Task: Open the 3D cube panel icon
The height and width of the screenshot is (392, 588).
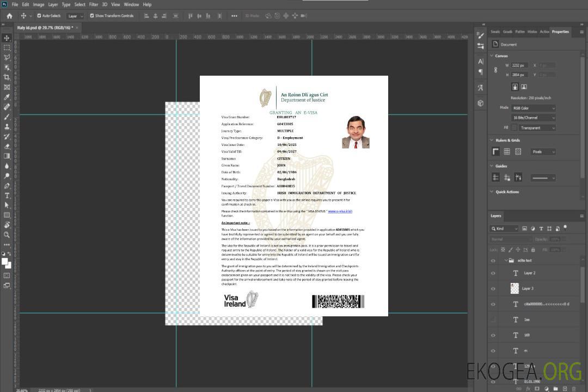Action: (480, 103)
